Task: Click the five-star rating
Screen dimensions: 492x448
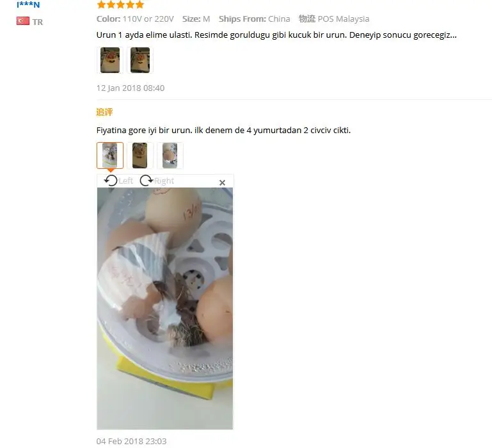Action: click(120, 4)
